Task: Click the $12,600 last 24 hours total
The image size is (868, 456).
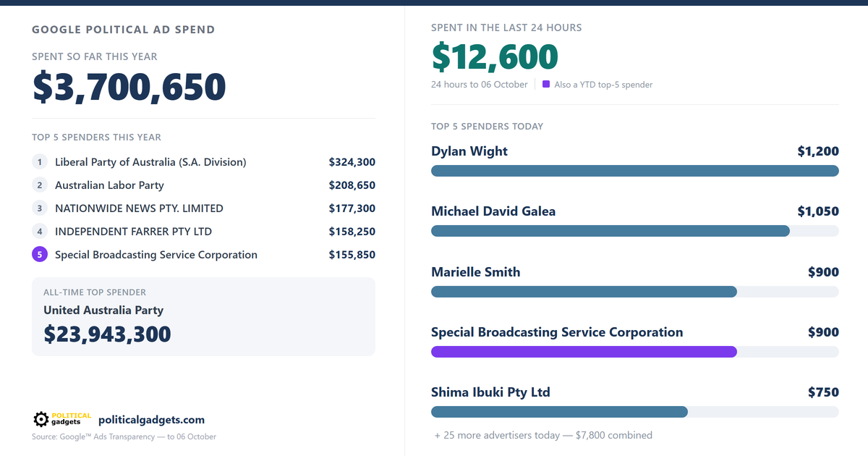Action: [x=495, y=56]
